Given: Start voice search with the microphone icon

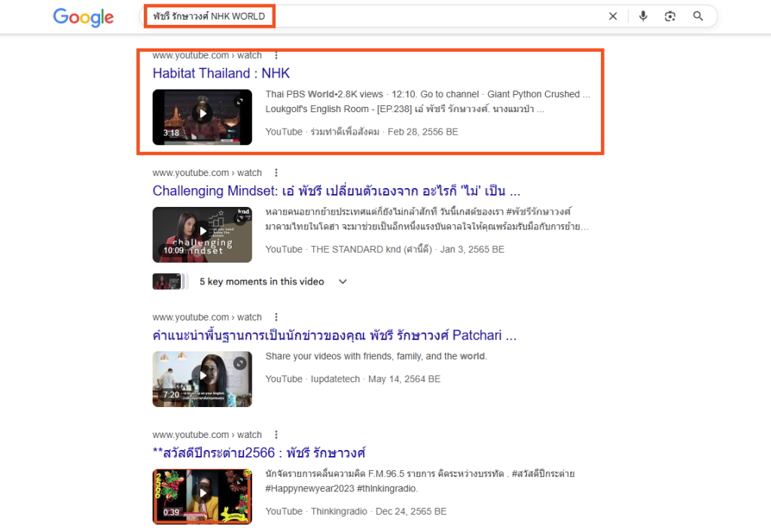Looking at the screenshot, I should (x=643, y=17).
